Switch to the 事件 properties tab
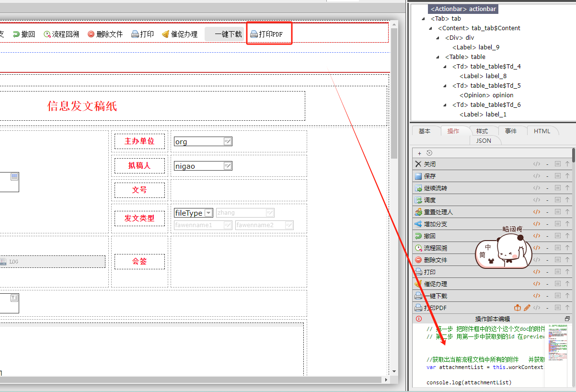Viewport: 576px width, 392px height. coord(511,131)
